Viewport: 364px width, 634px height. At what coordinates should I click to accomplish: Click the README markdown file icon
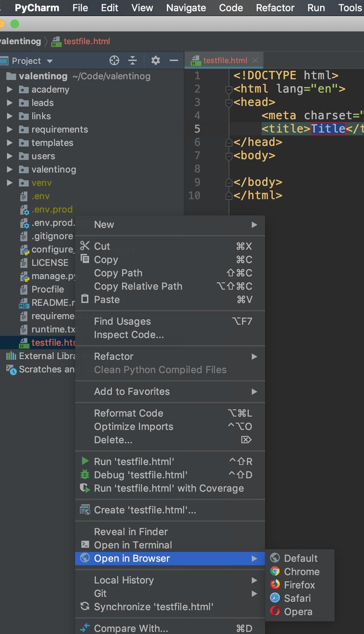pos(24,303)
